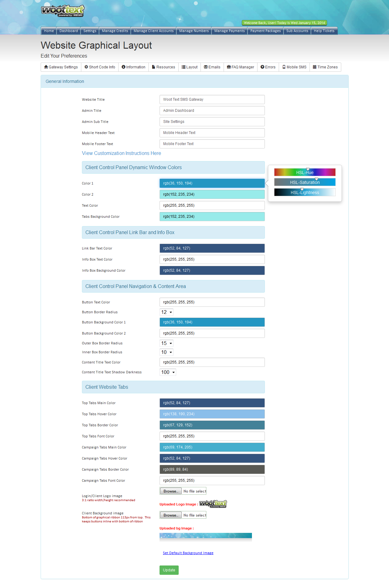Click Browse for Client Background image
Screen dimensions: 389x588
coord(171,515)
